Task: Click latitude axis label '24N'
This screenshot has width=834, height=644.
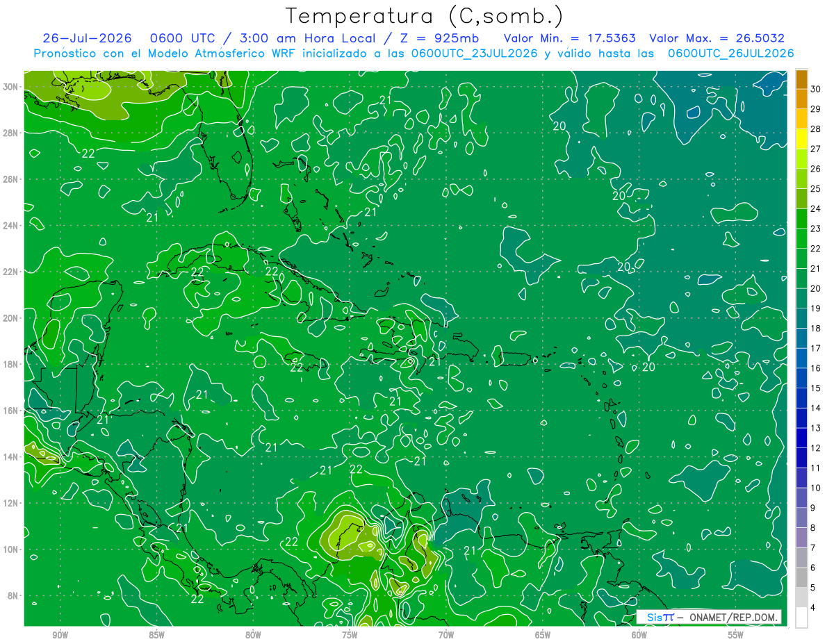Action: (x=12, y=225)
